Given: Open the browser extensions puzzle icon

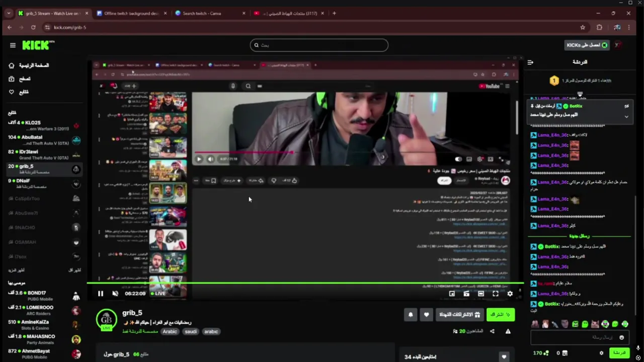Looking at the screenshot, I should [x=599, y=28].
